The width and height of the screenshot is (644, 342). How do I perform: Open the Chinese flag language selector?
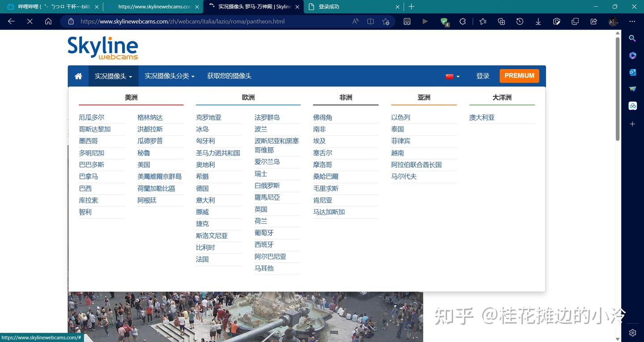tap(452, 76)
